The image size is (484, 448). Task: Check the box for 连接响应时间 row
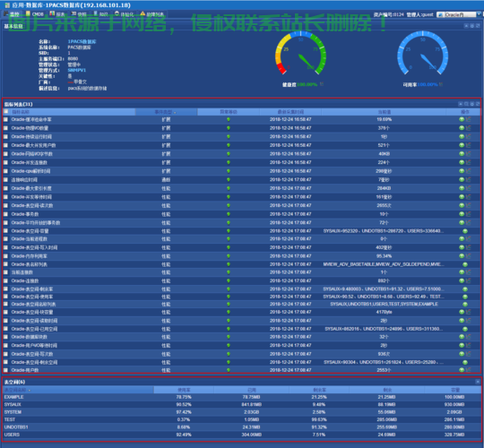click(x=6, y=179)
